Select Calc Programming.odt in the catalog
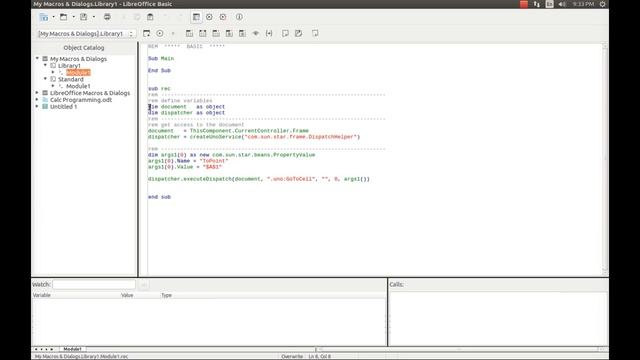The height and width of the screenshot is (360, 640). (x=81, y=100)
